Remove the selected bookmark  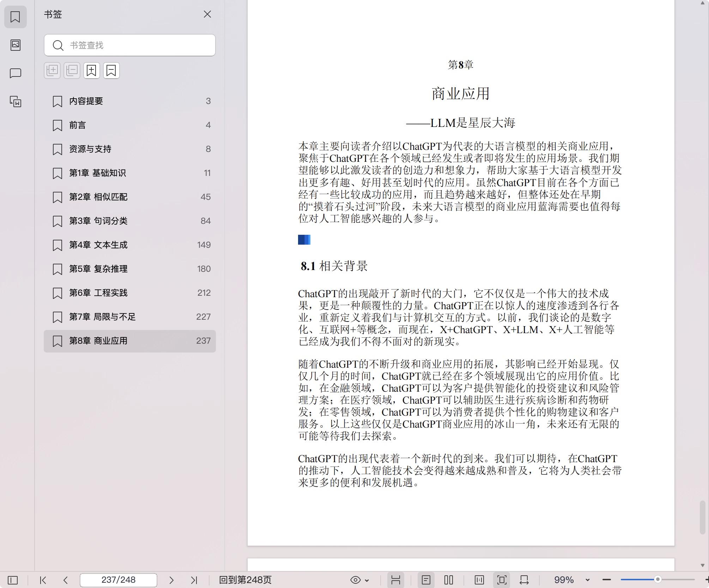pos(111,71)
